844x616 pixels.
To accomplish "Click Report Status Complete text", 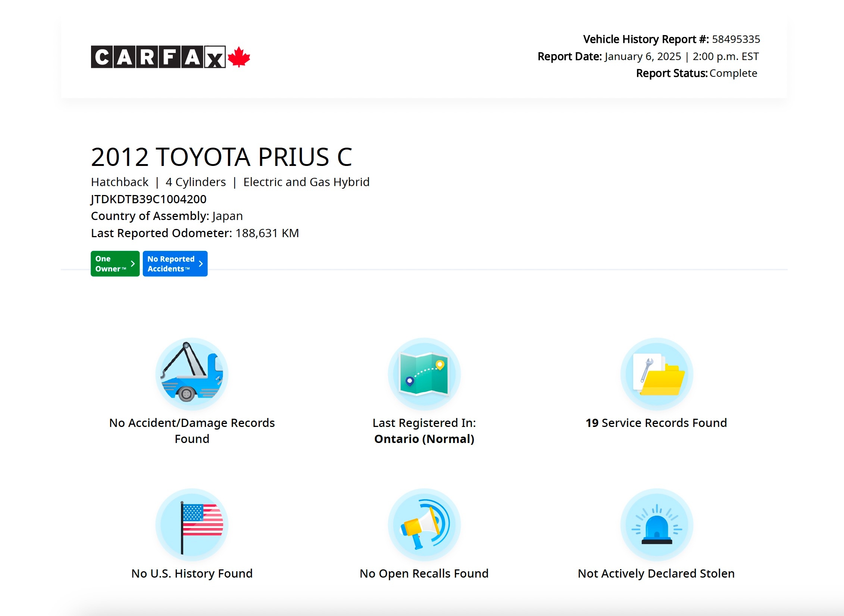I will [697, 73].
